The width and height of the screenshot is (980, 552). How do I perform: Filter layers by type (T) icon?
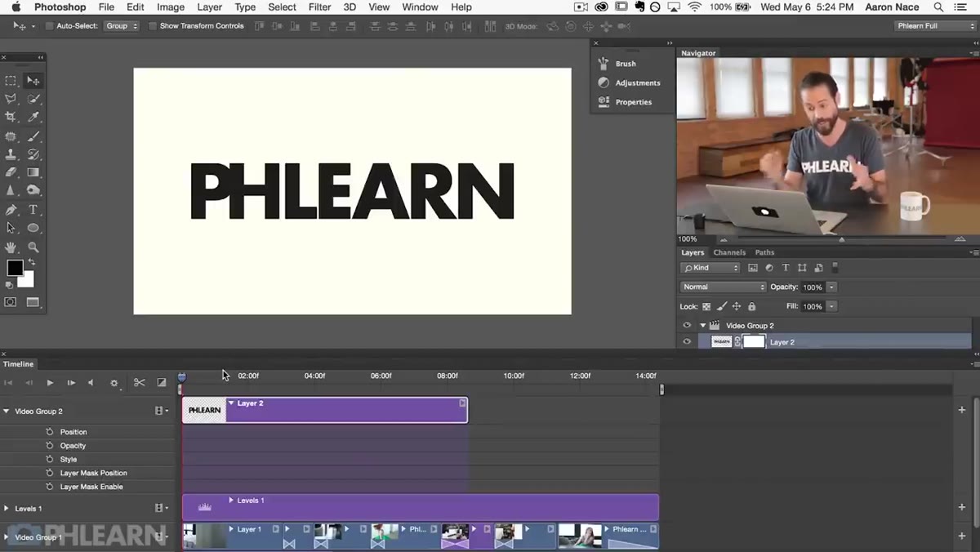786,268
